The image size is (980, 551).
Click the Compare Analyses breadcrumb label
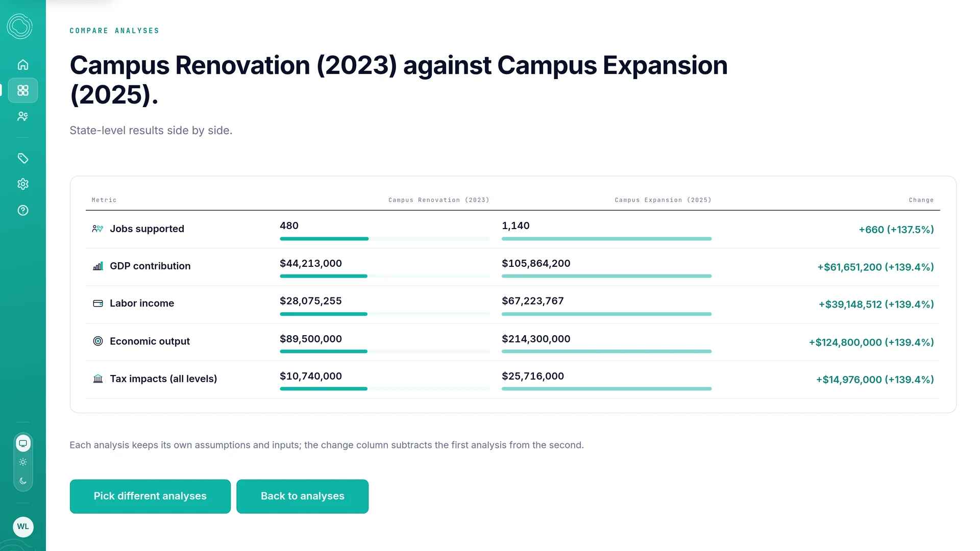[x=114, y=31]
